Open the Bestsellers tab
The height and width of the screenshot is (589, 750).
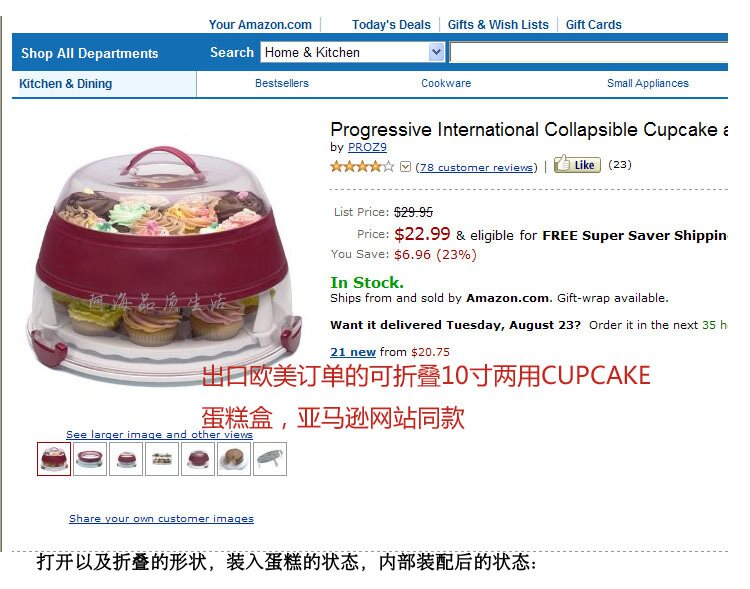point(282,83)
